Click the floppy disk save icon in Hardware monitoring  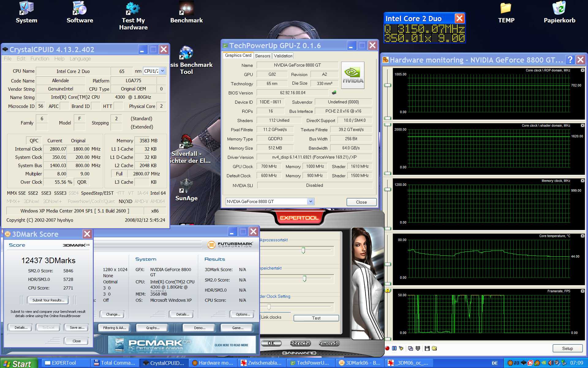click(427, 348)
